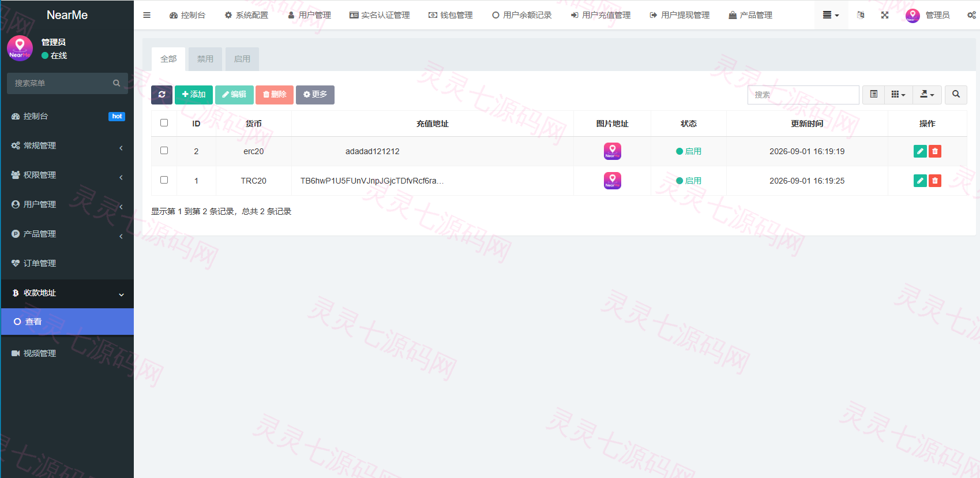
Task: Expand the 权限管理 sidebar menu
Action: 67,175
